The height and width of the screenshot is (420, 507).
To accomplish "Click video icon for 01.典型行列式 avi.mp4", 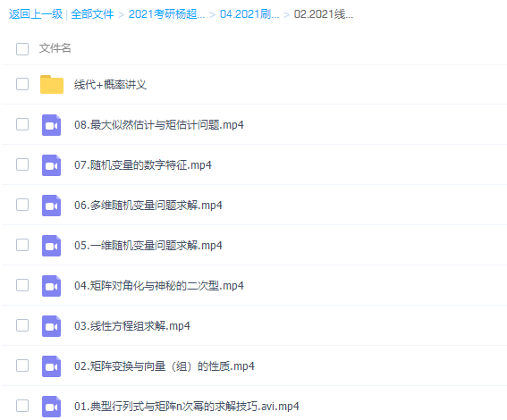I will coord(51,407).
